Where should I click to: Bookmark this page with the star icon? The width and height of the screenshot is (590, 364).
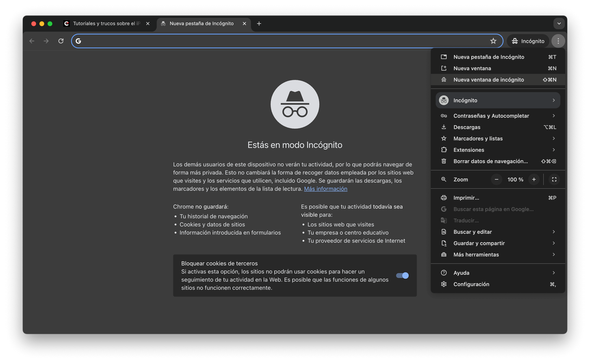[493, 41]
